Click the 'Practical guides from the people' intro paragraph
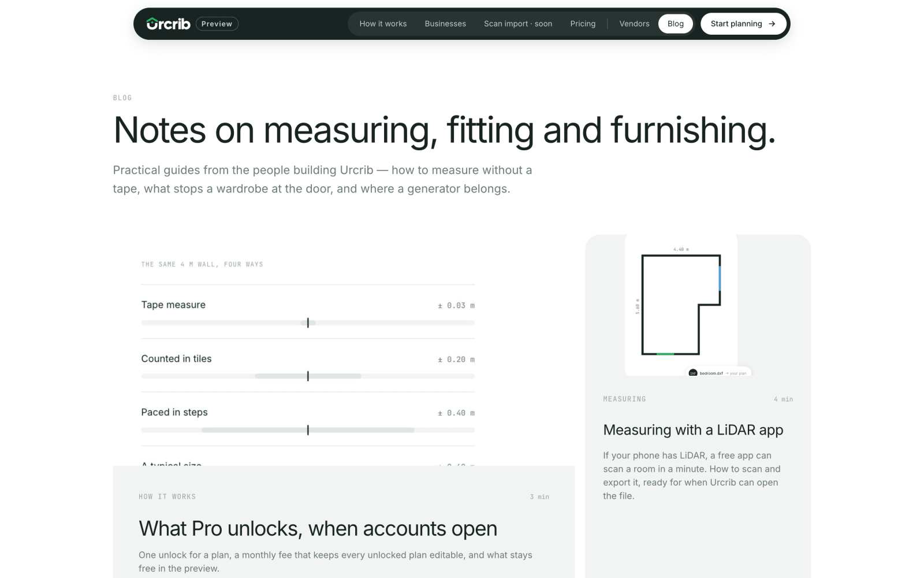Screen dimensions: 924x578 point(322,179)
